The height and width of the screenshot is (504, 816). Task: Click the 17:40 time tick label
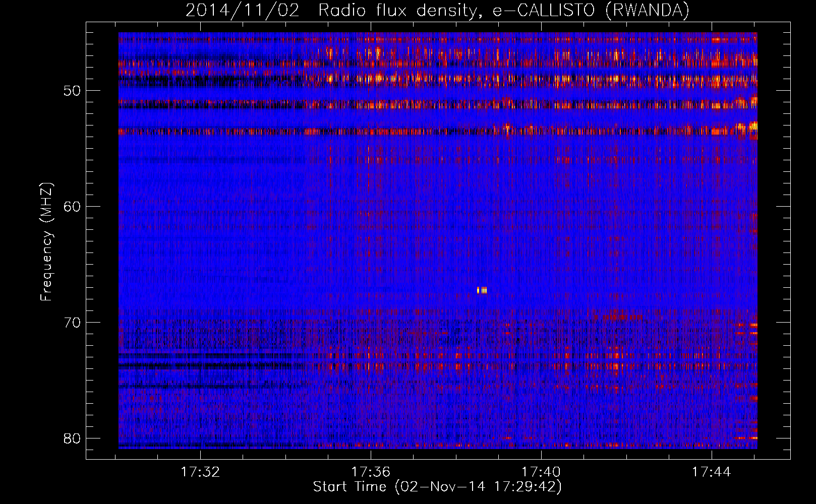tap(541, 472)
